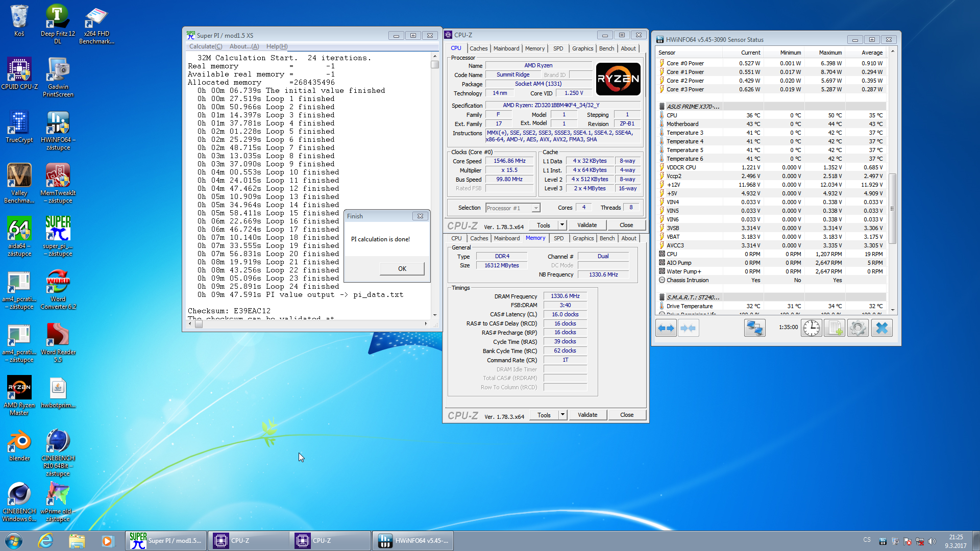Image resolution: width=980 pixels, height=551 pixels.
Task: Select AMD Ryzen Master desktop icon
Action: click(19, 395)
